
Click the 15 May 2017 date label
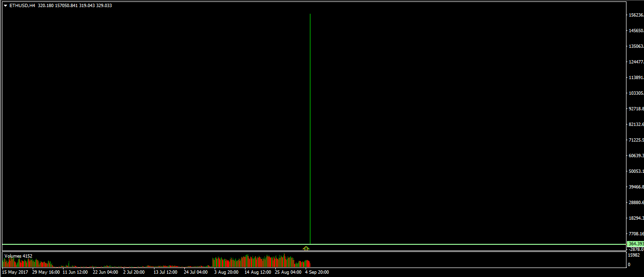(15, 272)
